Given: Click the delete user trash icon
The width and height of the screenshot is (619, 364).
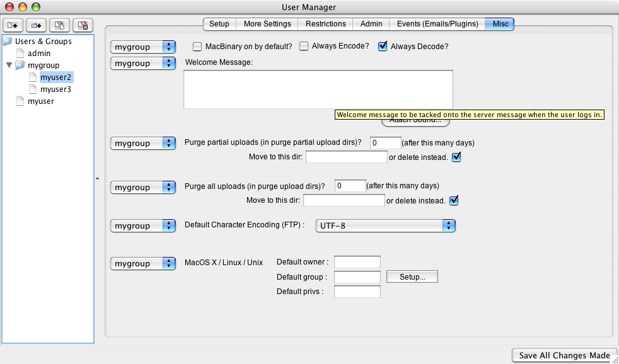Looking at the screenshot, I should (83, 25).
